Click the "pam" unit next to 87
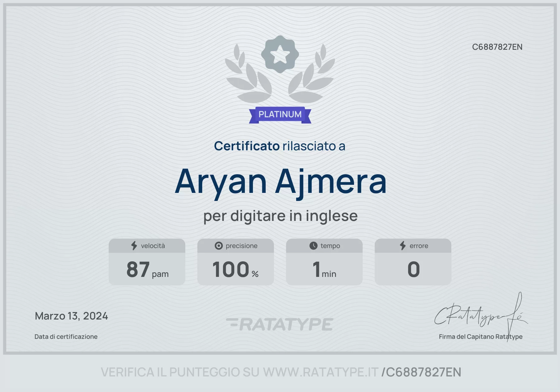This screenshot has height=392, width=560. pyautogui.click(x=160, y=274)
